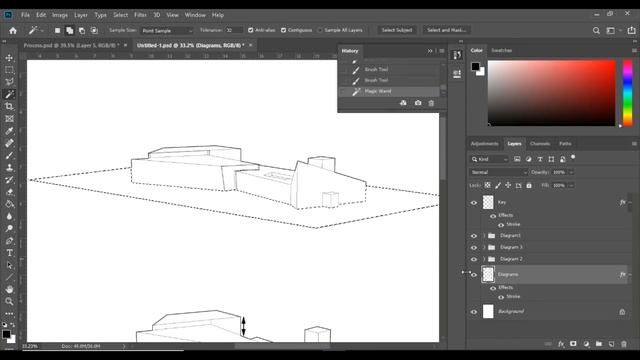Switch to the Swatches tab

pyautogui.click(x=502, y=51)
